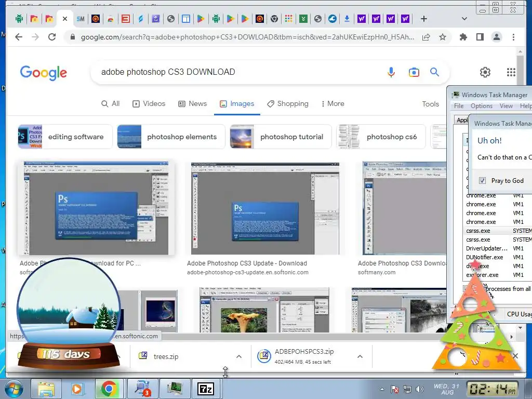
Task: Launch Windows Media Player from taskbar
Action: (x=77, y=389)
